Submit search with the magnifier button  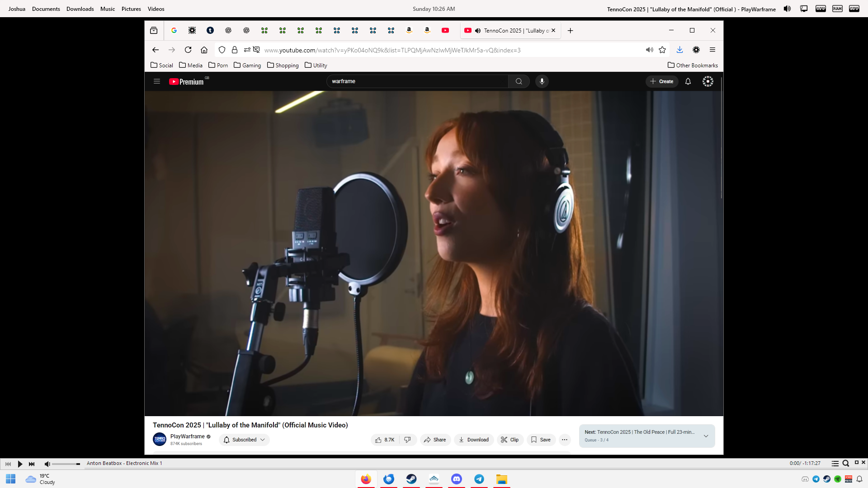tap(519, 81)
